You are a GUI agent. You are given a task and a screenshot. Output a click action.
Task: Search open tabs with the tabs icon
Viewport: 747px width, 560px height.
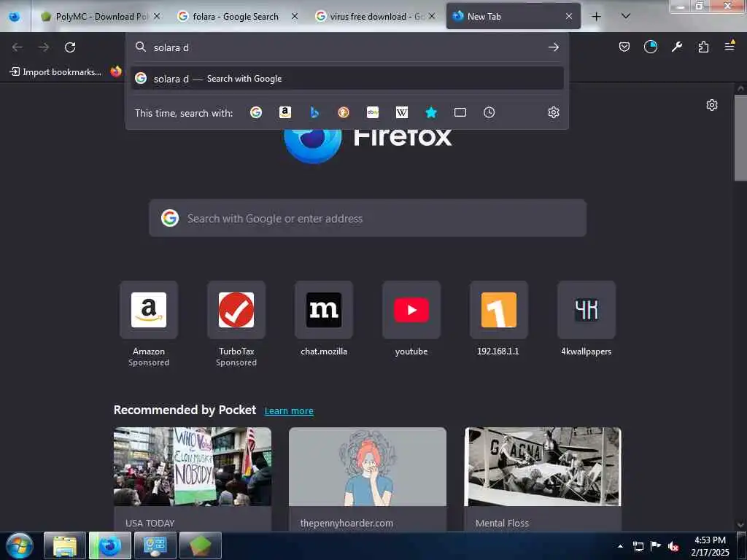[460, 112]
